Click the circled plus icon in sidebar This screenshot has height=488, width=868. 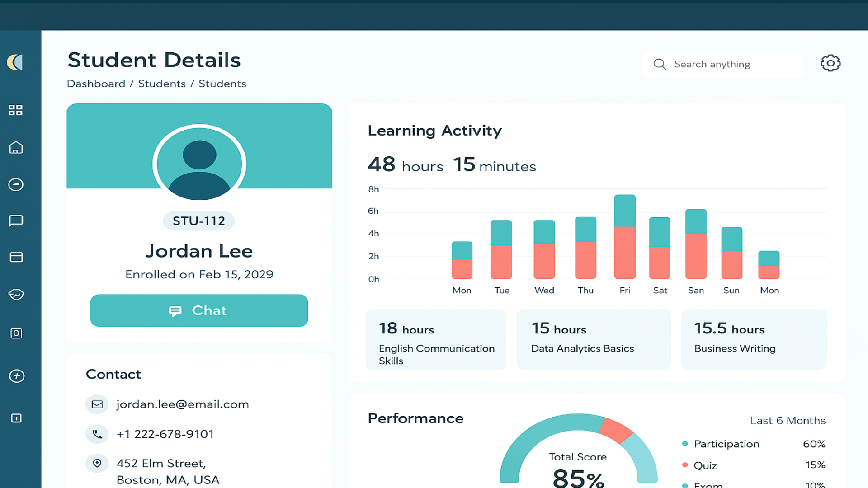(17, 376)
